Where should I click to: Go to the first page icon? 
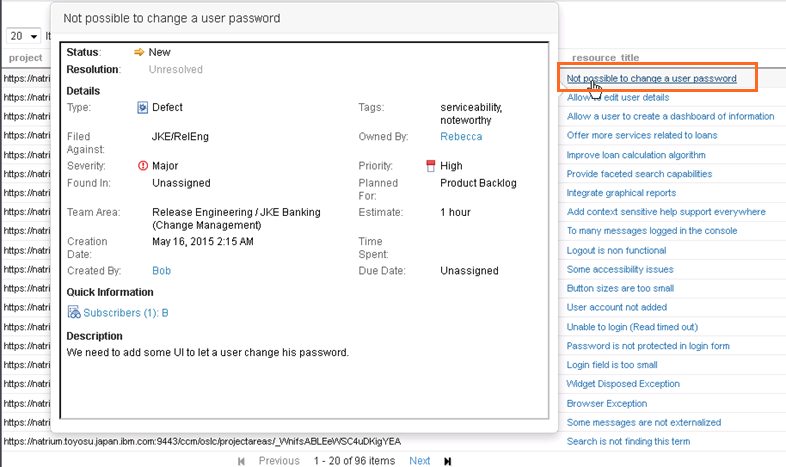pyautogui.click(x=241, y=461)
